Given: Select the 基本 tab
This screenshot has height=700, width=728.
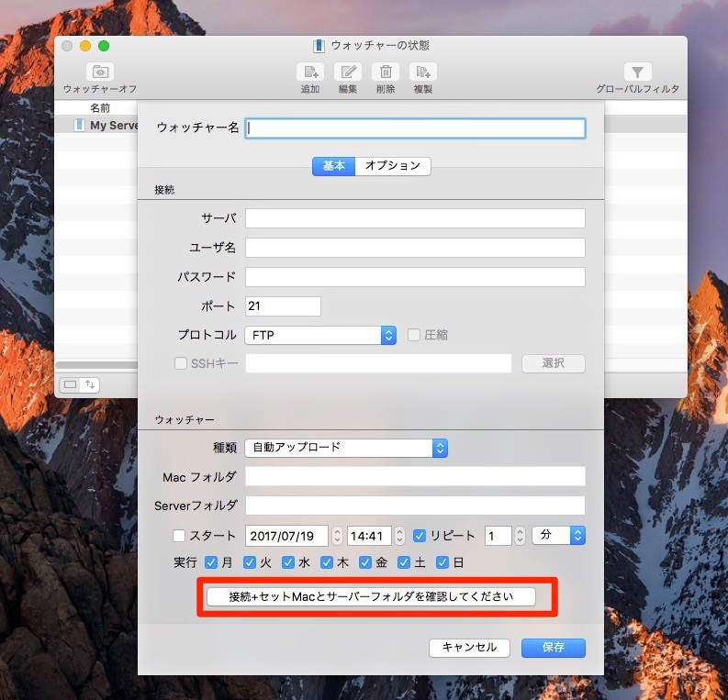Looking at the screenshot, I should pos(334,166).
